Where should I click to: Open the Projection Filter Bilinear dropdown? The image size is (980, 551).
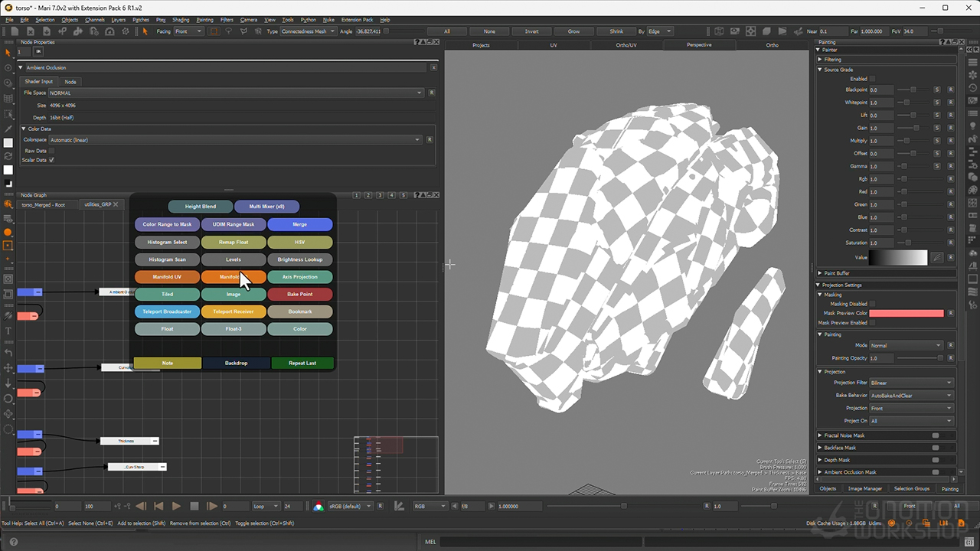[x=911, y=383]
